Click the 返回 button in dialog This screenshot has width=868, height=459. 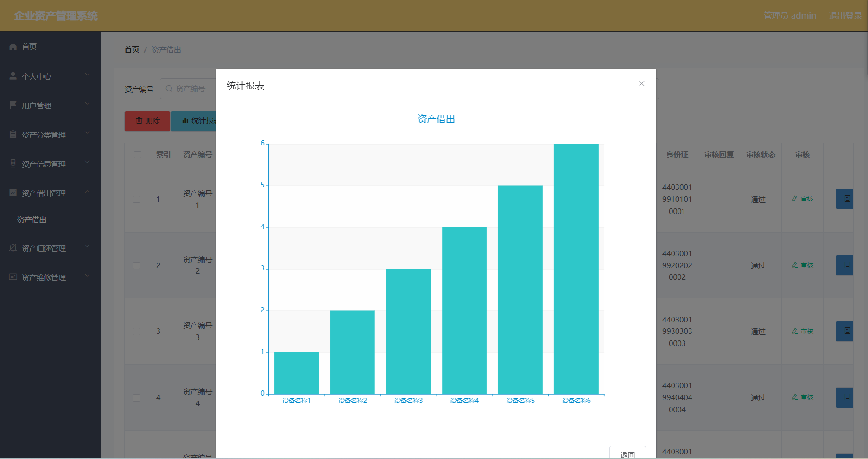click(627, 453)
